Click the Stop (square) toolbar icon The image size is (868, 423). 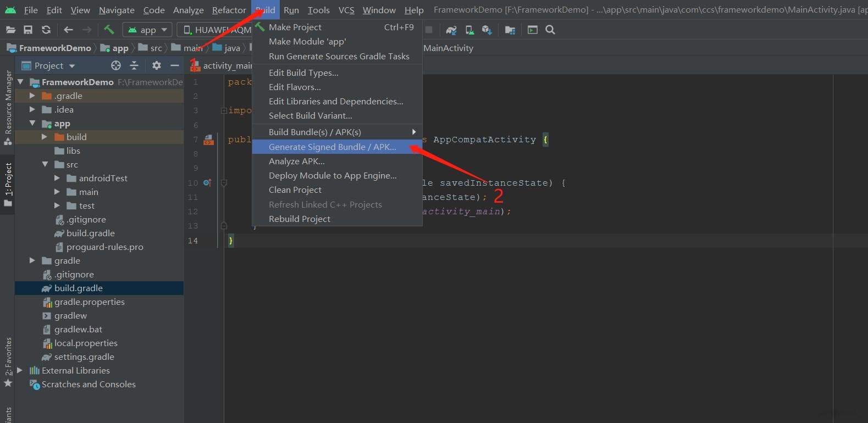429,30
